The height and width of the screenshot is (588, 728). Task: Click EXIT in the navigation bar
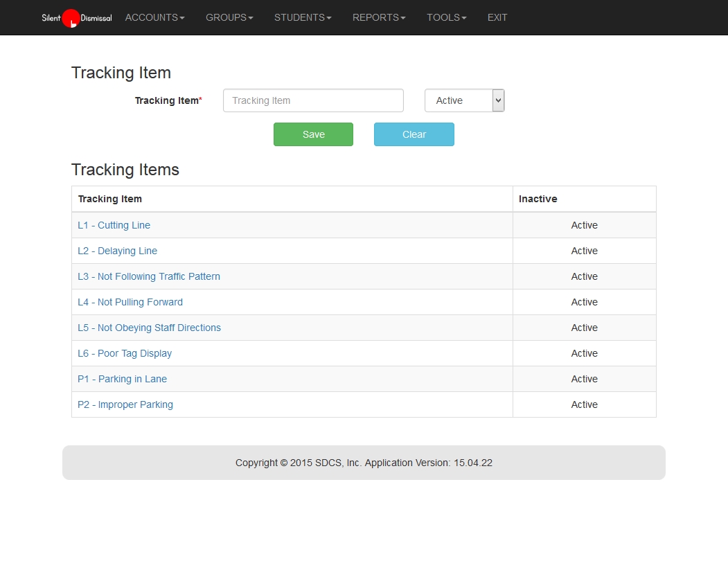point(497,17)
